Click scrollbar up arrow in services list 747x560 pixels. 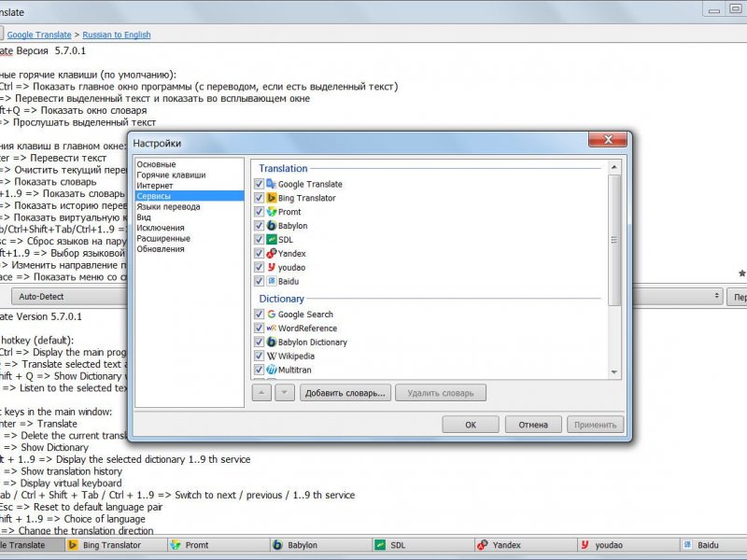coord(614,167)
